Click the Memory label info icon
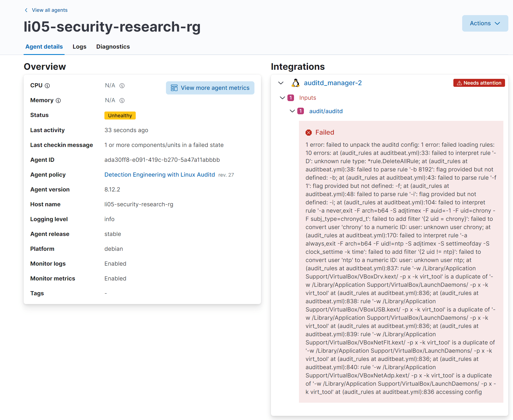This screenshot has width=513, height=420. (58, 101)
